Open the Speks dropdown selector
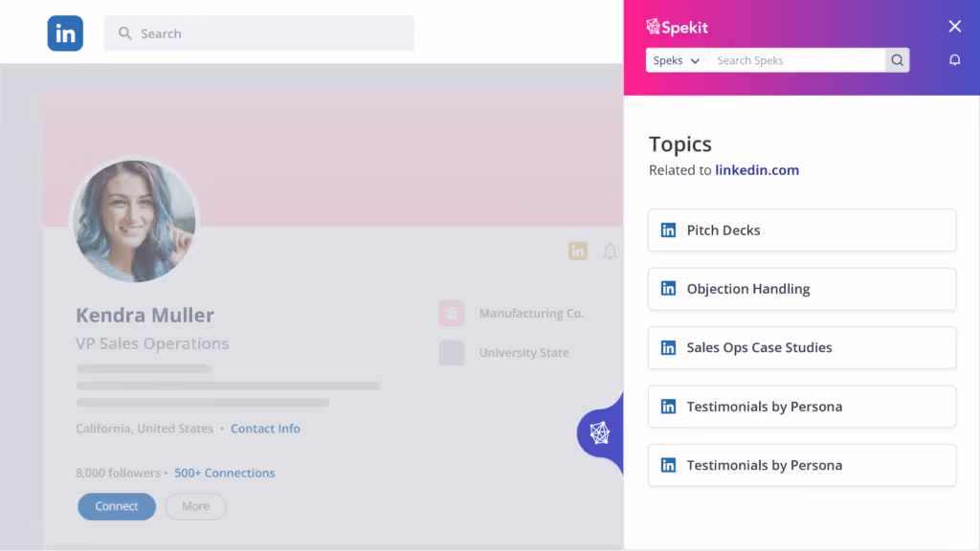The image size is (980, 551). click(x=677, y=60)
